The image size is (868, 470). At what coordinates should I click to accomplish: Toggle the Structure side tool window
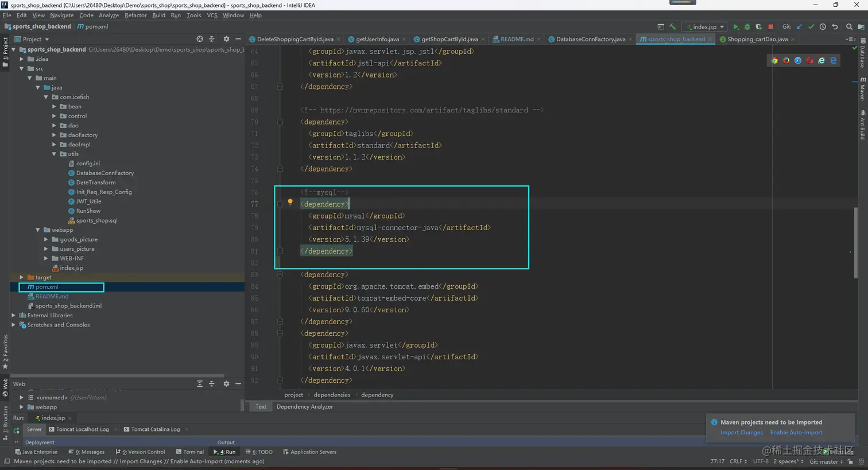(5, 422)
